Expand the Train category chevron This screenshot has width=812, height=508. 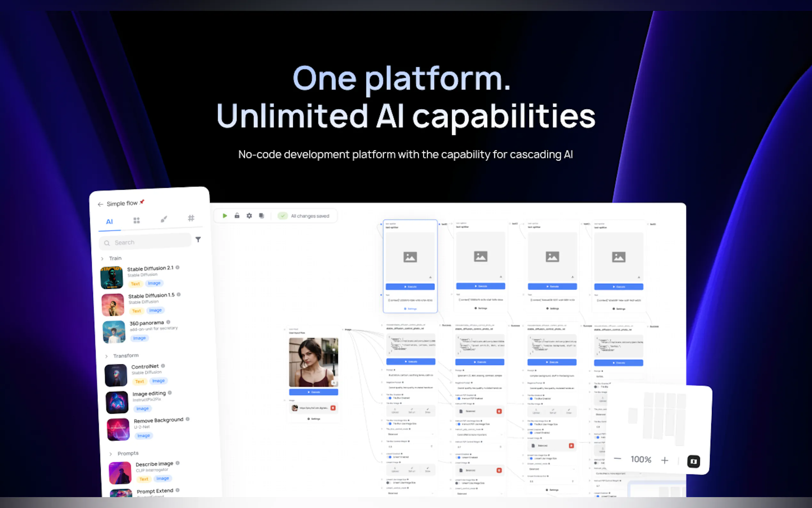[x=102, y=259]
